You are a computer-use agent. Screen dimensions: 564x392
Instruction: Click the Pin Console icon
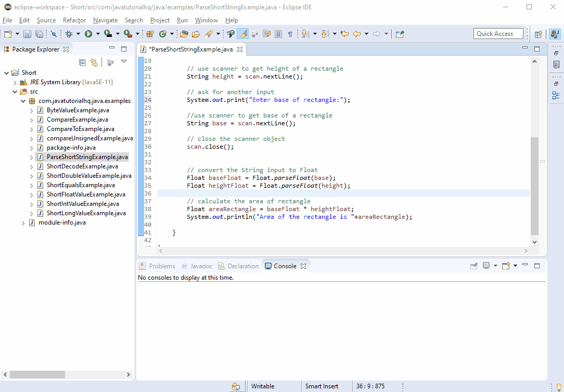[474, 266]
